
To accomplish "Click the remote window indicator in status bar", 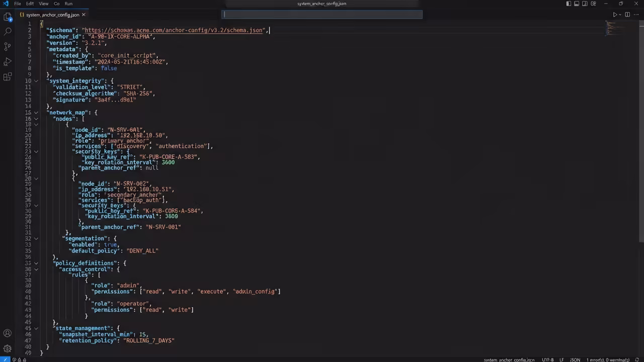I will coord(5,359).
